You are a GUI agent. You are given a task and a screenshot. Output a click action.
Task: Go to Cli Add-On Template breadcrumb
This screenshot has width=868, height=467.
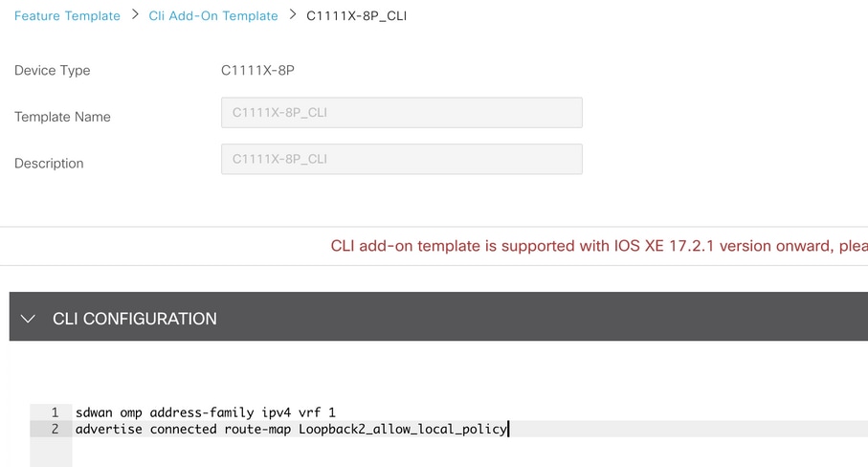click(x=213, y=16)
